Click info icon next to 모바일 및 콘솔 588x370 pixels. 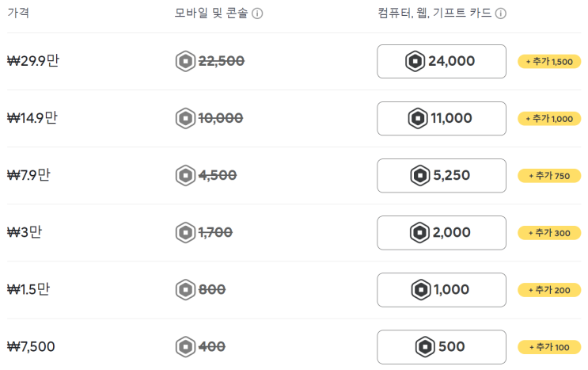[257, 13]
